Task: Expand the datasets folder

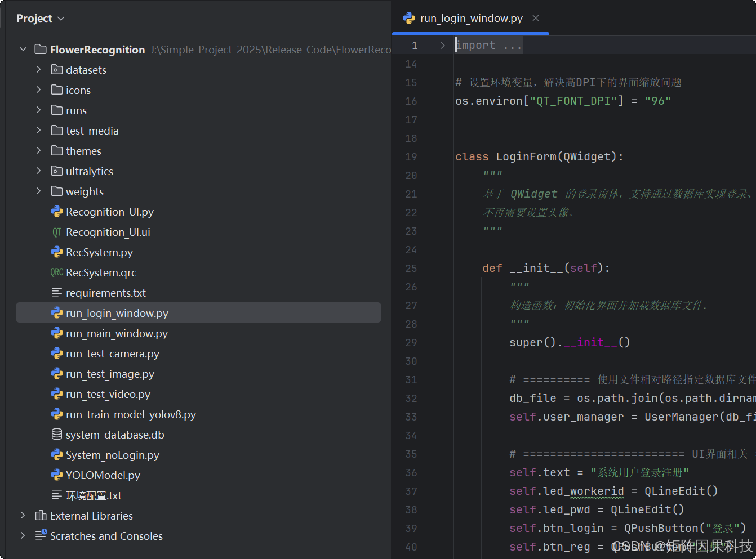Action: click(38, 70)
